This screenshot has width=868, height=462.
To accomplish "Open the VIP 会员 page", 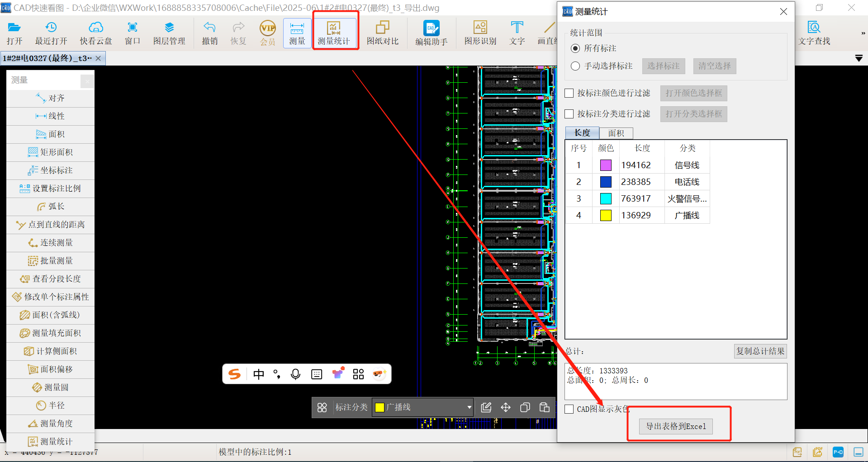I will point(268,33).
